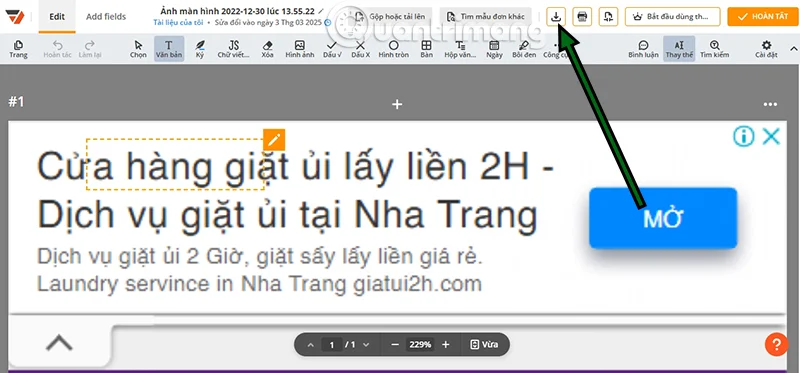Viewport: 800px width, 373px height.
Task: Click the convert document icon button
Action: click(608, 17)
